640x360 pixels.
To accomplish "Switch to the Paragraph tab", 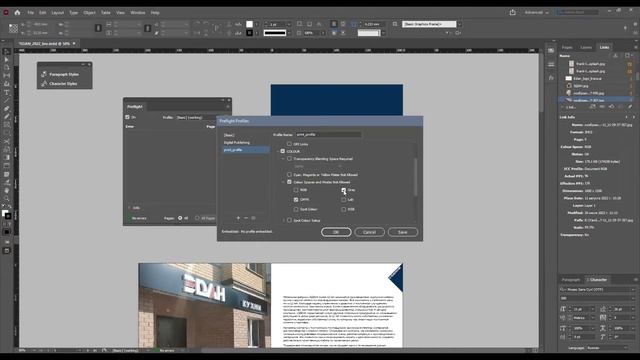I will tap(571, 280).
